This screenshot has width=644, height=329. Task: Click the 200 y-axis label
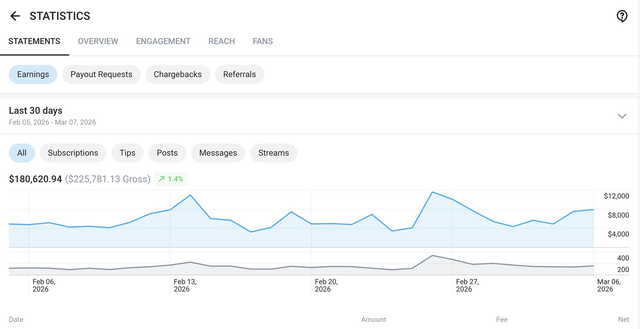pyautogui.click(x=623, y=269)
